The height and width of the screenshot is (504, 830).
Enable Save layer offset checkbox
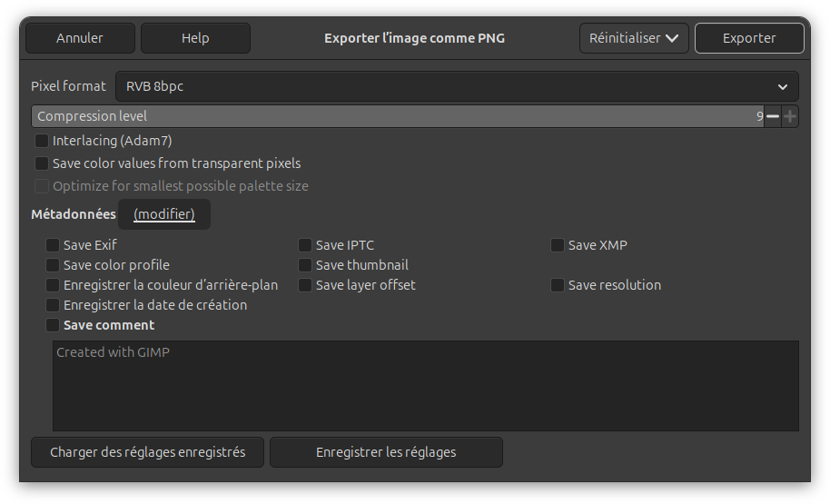(305, 285)
